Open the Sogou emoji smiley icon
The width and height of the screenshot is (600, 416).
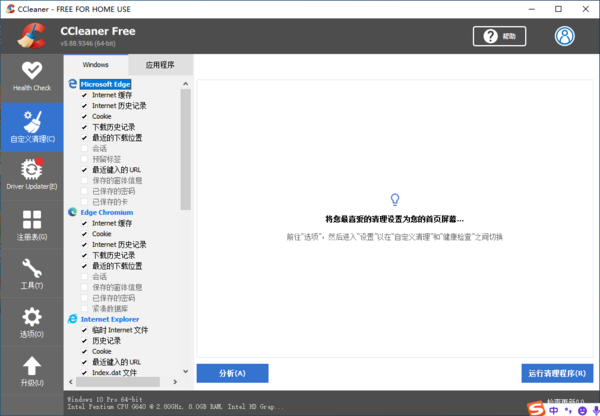point(582,411)
